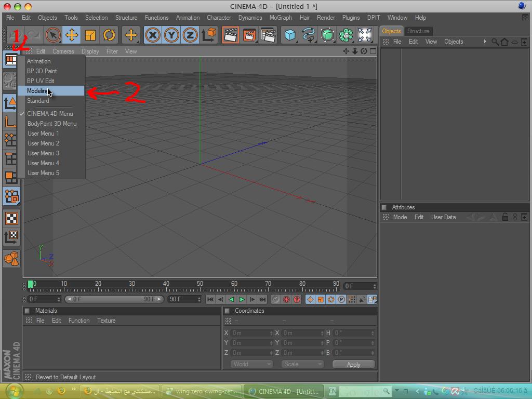The width and height of the screenshot is (532, 399).
Task: Open the viewport Cameras menu
Action: click(x=63, y=51)
